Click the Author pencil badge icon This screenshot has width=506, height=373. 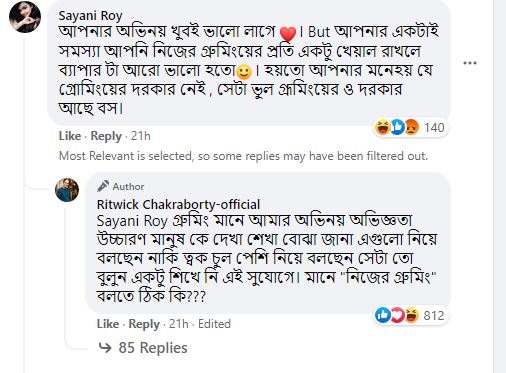pyautogui.click(x=103, y=186)
